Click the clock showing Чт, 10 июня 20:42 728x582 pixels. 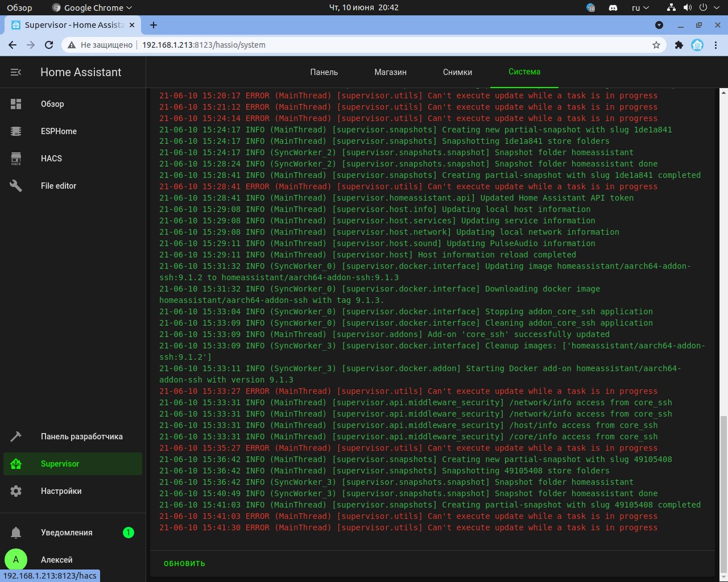pos(364,8)
